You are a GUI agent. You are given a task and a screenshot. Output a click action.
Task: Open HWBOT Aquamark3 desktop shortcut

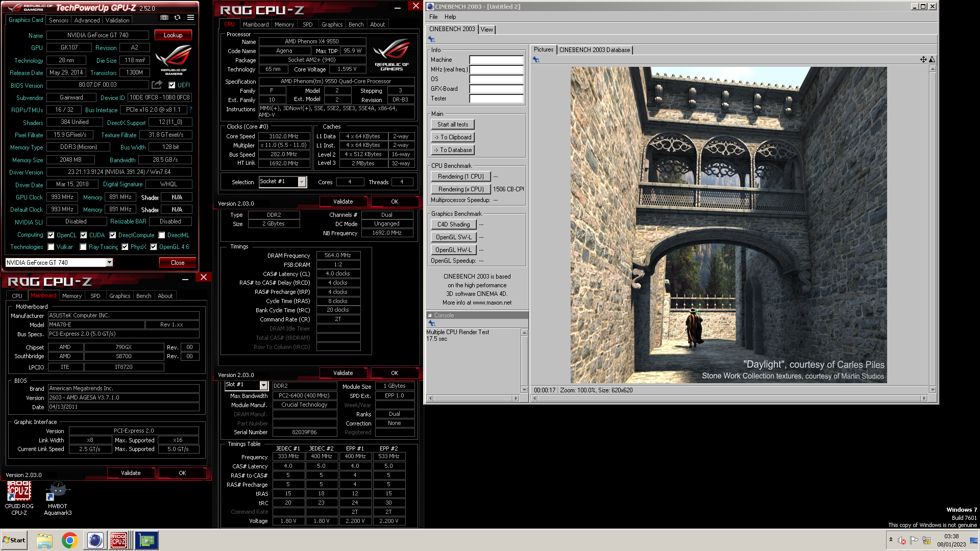[58, 498]
